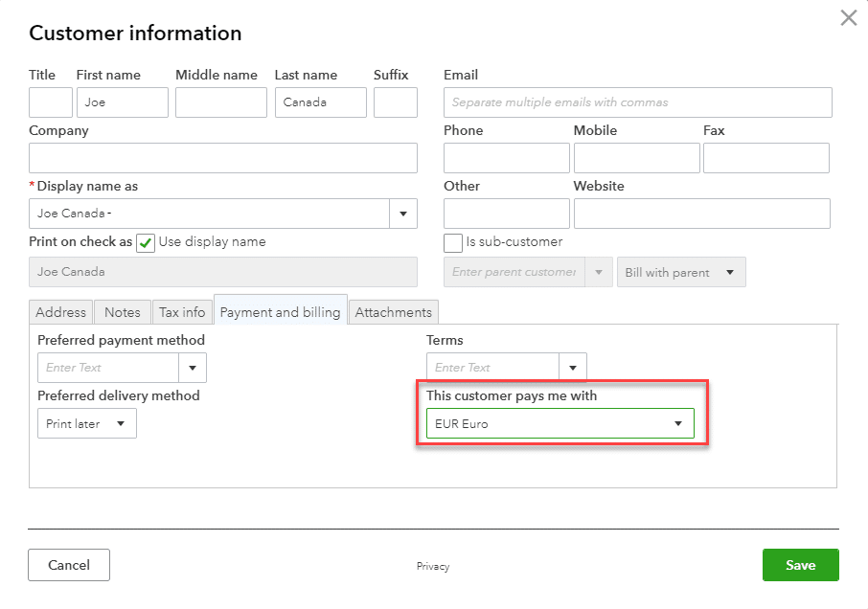Viewport: 868px width, 609px height.
Task: Open the Attachments tab
Action: 393,311
